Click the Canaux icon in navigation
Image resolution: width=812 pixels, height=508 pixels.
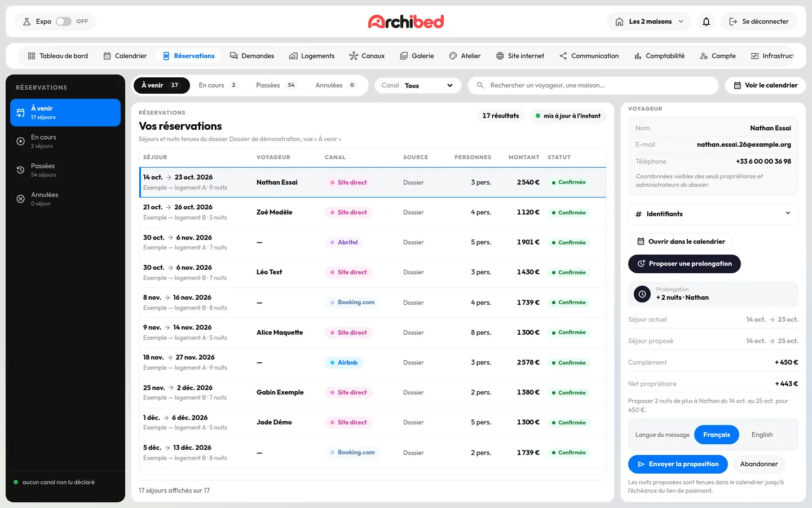click(x=354, y=56)
